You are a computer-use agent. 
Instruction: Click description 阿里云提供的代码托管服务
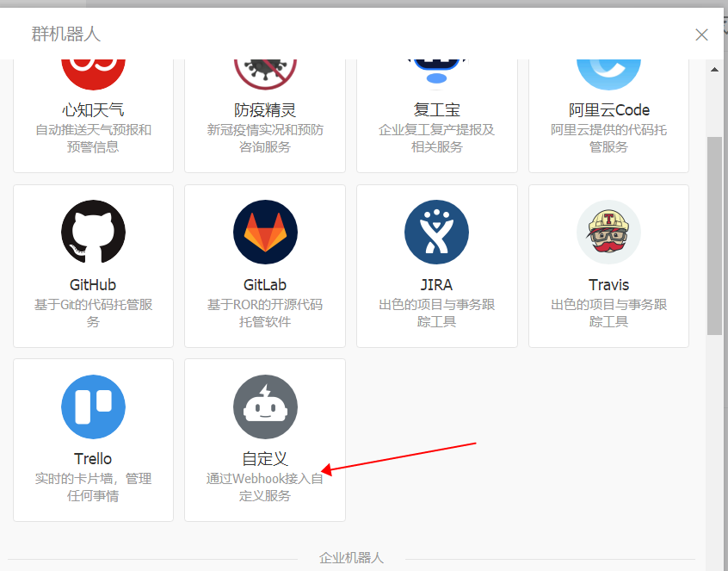[608, 138]
